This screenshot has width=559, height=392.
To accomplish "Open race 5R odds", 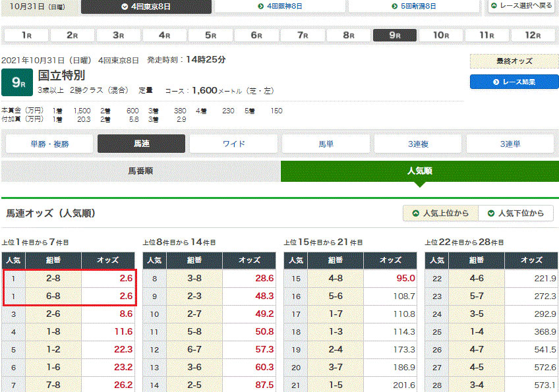I will [x=210, y=36].
